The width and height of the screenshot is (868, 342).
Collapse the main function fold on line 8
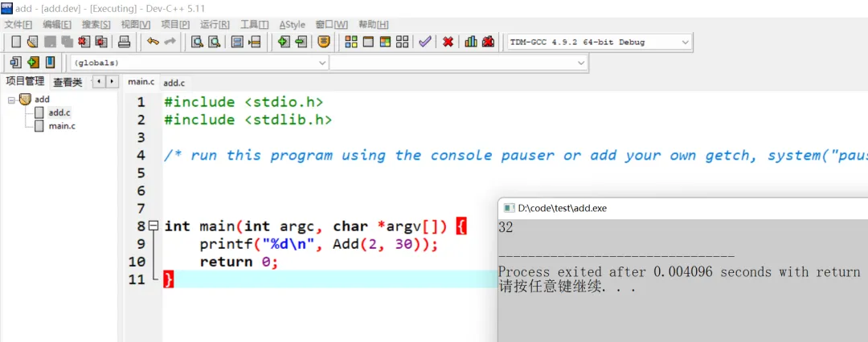[154, 226]
